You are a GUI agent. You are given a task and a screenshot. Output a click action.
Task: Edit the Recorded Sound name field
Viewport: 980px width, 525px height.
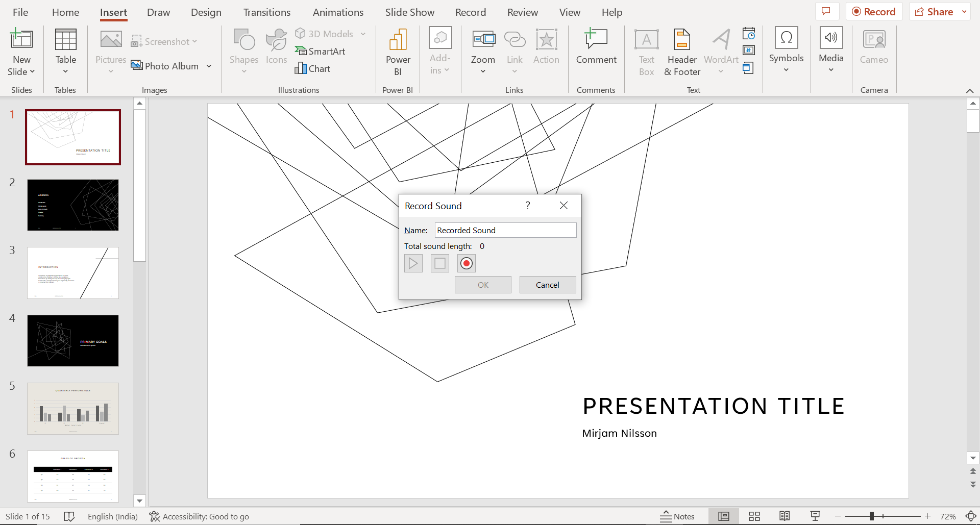click(x=505, y=230)
